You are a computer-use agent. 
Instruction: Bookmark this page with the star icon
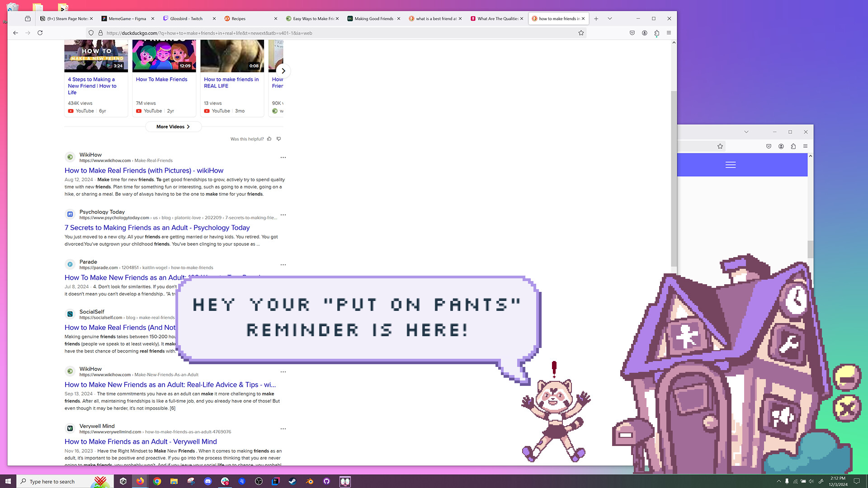click(581, 33)
